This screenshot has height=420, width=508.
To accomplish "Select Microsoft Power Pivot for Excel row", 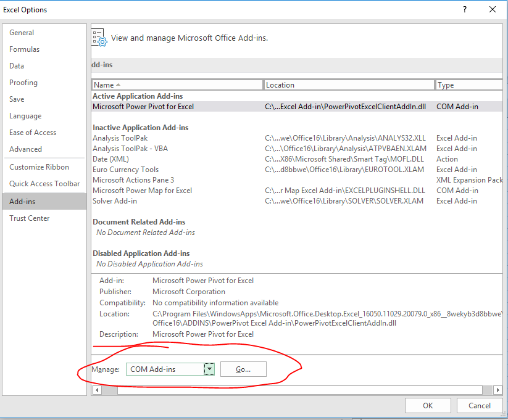I will pyautogui.click(x=297, y=107).
